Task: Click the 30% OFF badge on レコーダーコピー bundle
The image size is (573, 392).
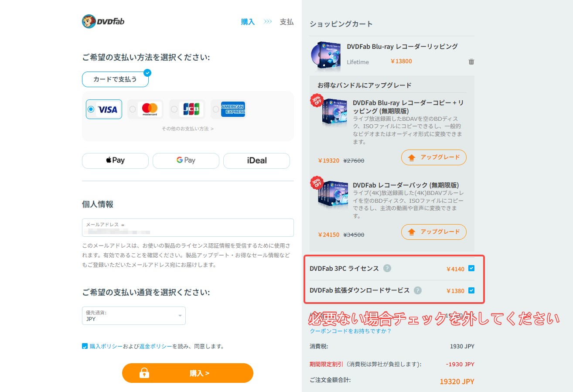Action: (317, 100)
